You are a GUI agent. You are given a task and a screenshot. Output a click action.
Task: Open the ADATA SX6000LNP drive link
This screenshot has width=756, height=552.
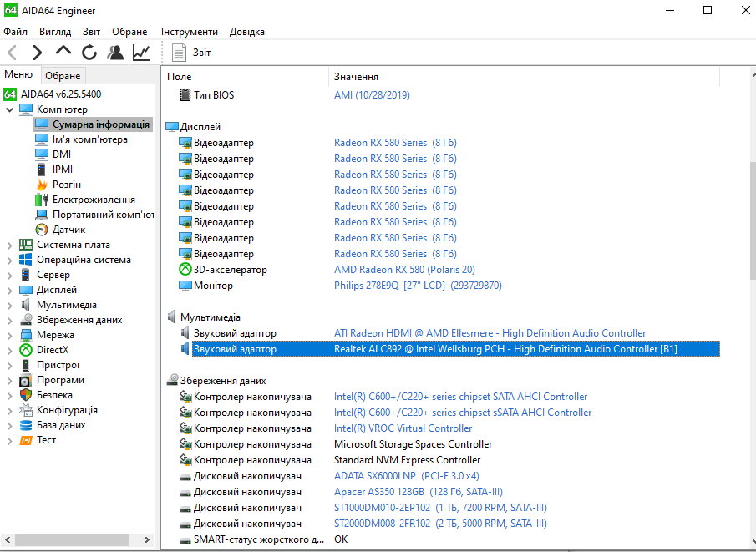point(407,476)
